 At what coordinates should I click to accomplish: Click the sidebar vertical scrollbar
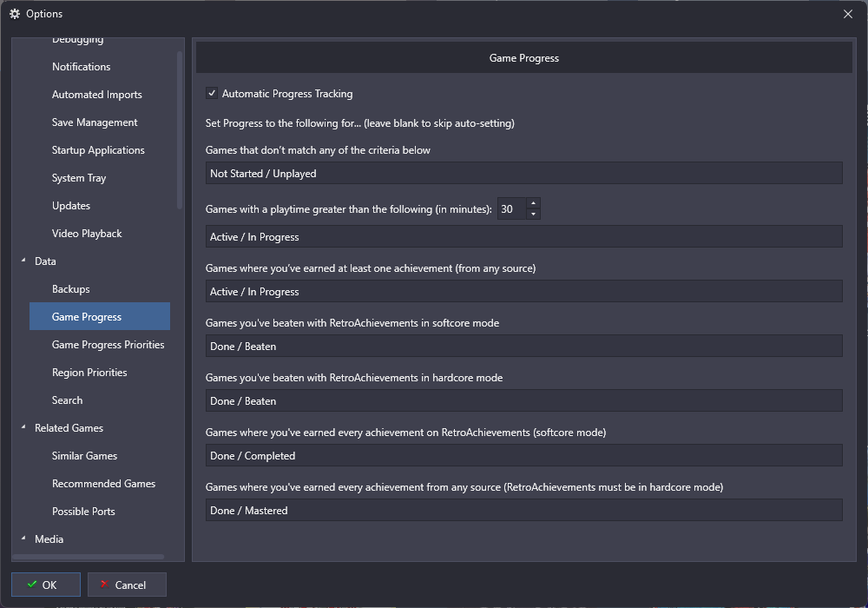180,130
